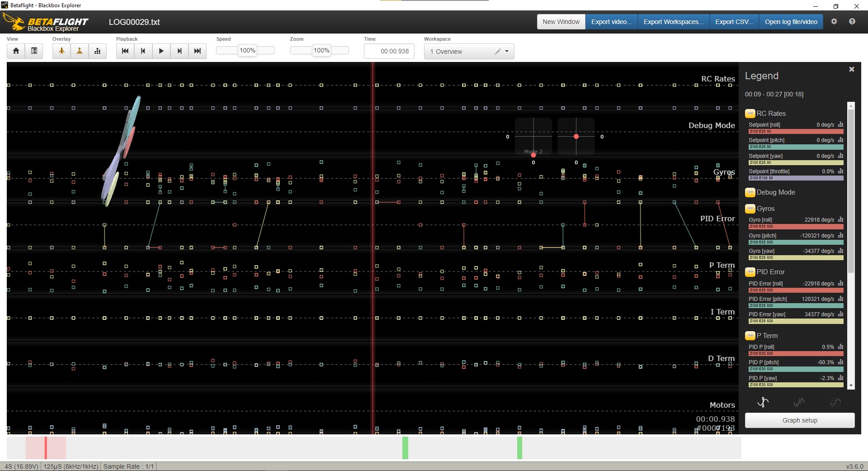Click the battery voltage status 4S (16.89V)
Image resolution: width=868 pixels, height=471 pixels.
[21, 466]
